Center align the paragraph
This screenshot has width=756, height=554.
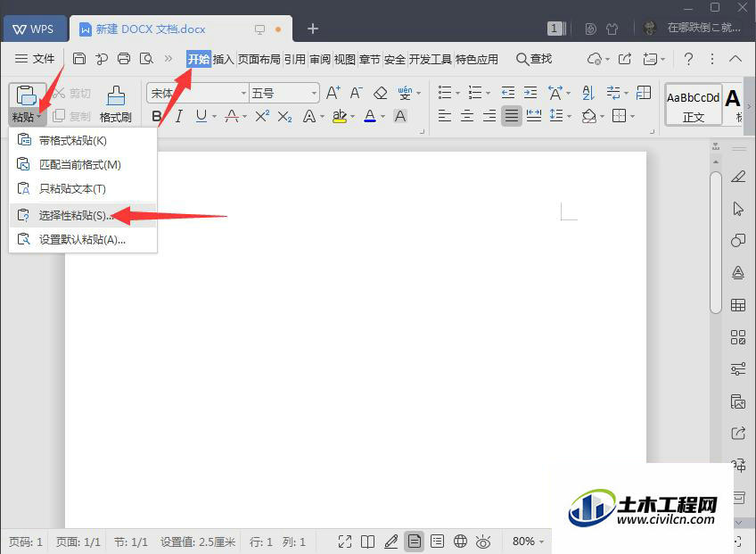[x=467, y=116]
